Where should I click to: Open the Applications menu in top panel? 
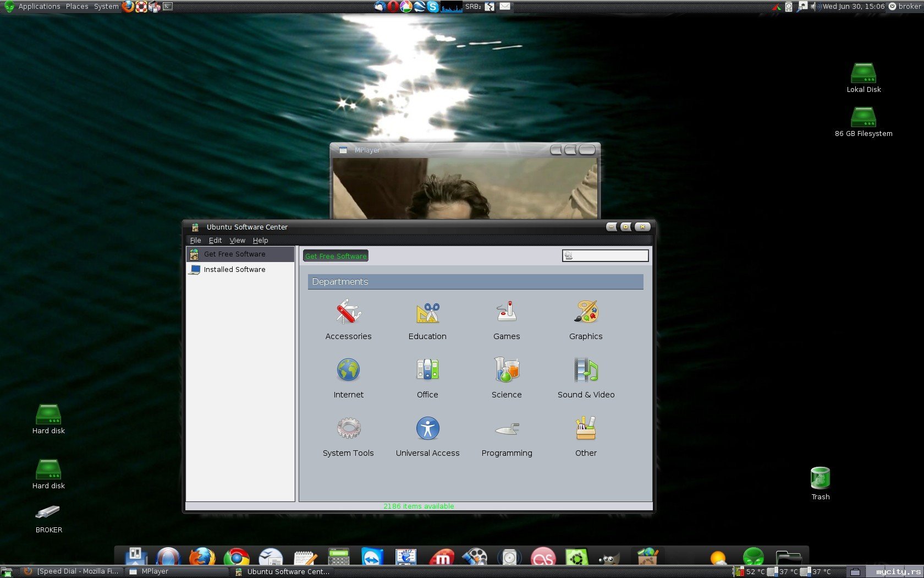tap(38, 7)
